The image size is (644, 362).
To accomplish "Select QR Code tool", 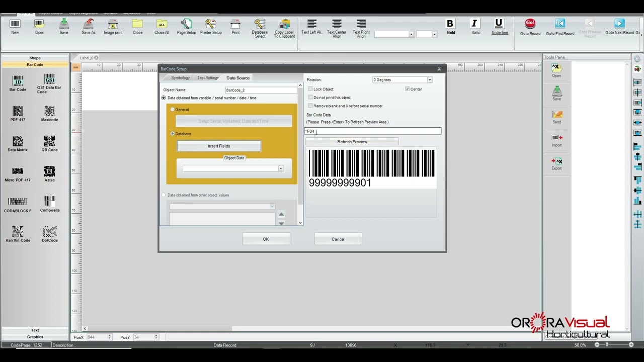I will [49, 144].
